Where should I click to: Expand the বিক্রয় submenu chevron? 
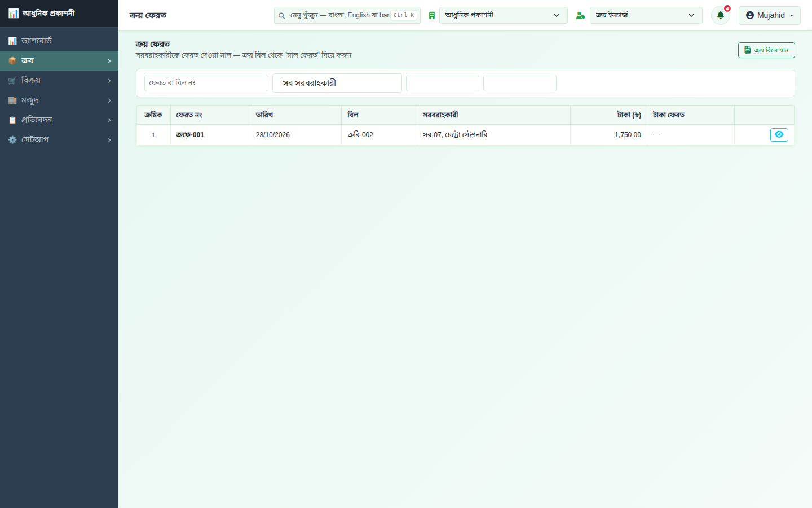pyautogui.click(x=109, y=81)
